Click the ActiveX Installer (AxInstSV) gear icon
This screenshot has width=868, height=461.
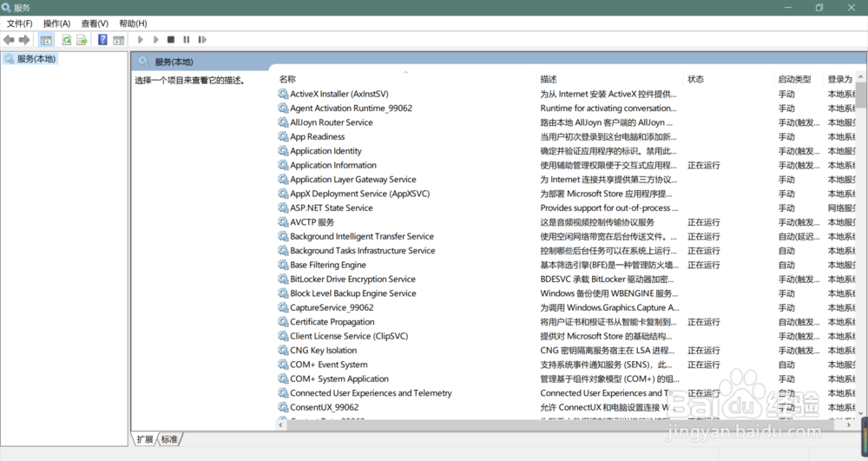[283, 94]
